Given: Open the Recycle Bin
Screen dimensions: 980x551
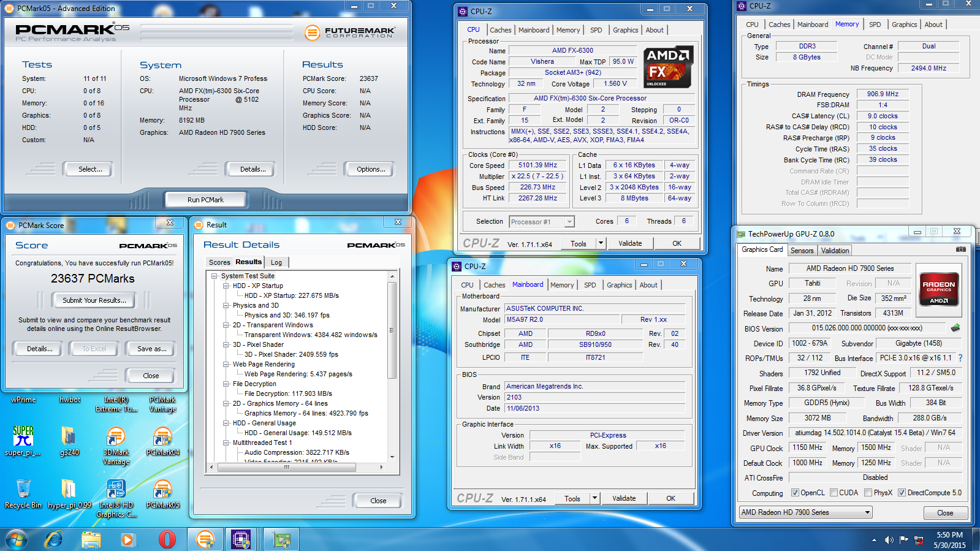Looking at the screenshot, I should [x=23, y=493].
